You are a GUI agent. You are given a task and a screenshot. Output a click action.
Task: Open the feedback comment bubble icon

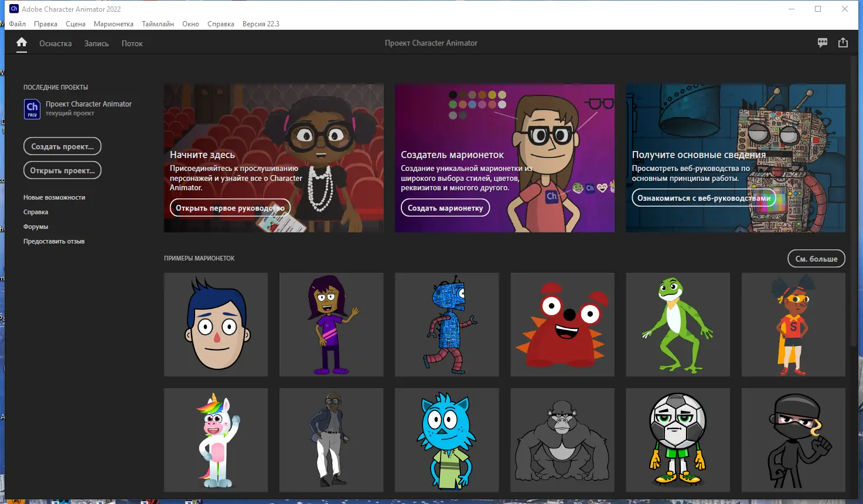coord(822,42)
